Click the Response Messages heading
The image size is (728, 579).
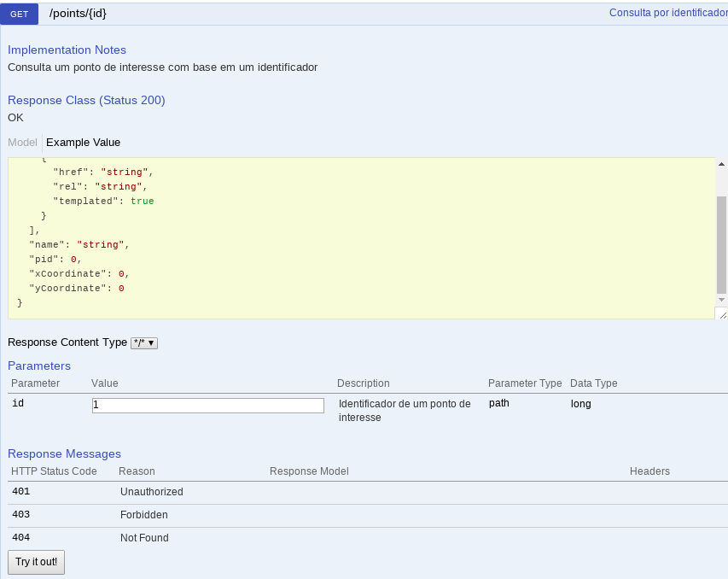(64, 453)
